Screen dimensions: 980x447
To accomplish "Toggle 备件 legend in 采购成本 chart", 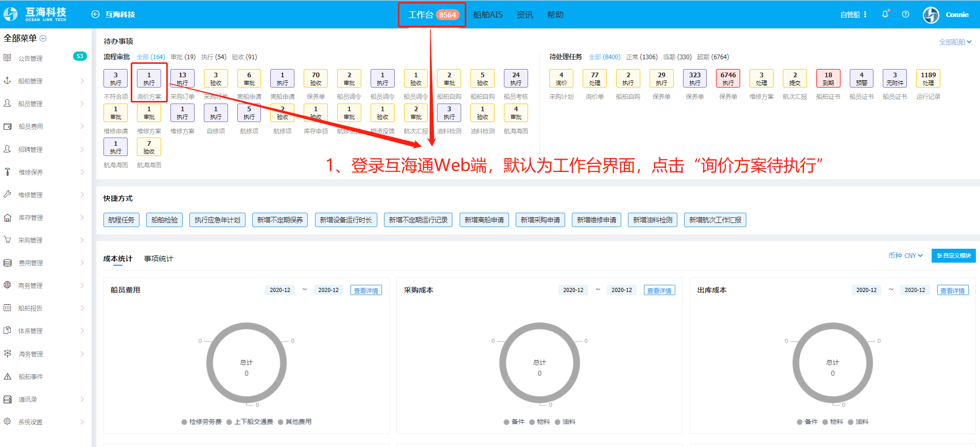I will pyautogui.click(x=514, y=422).
